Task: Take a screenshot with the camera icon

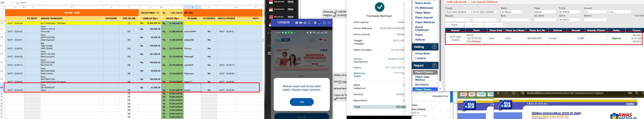Action: click(x=297, y=23)
